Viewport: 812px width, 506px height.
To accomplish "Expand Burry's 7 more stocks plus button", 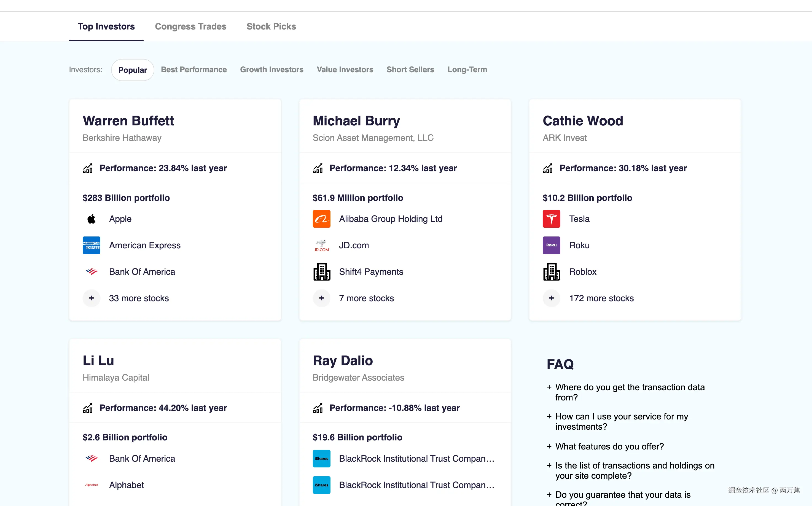I will point(321,298).
